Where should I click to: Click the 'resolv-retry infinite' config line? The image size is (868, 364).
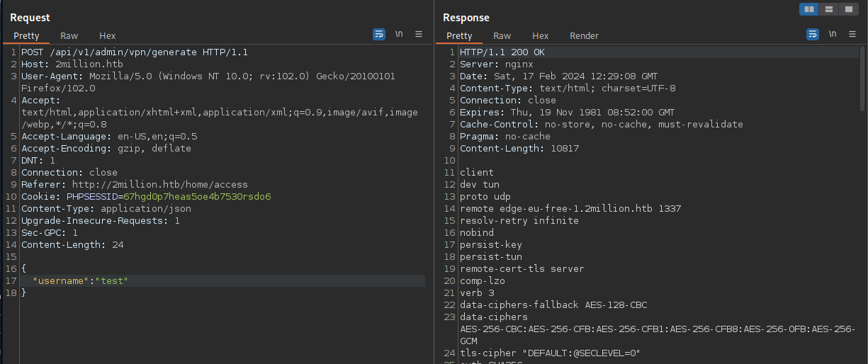click(x=519, y=221)
